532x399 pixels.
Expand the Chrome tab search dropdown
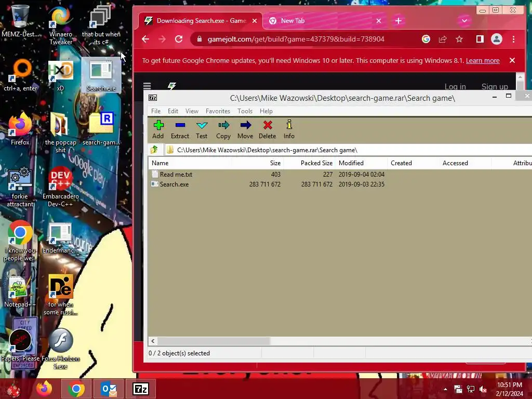(464, 21)
